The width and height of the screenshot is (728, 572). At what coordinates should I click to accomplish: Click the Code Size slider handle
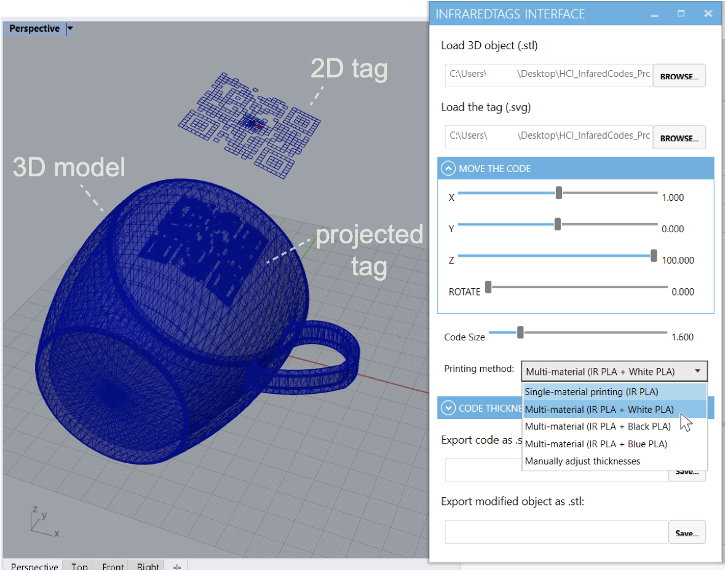(x=520, y=332)
